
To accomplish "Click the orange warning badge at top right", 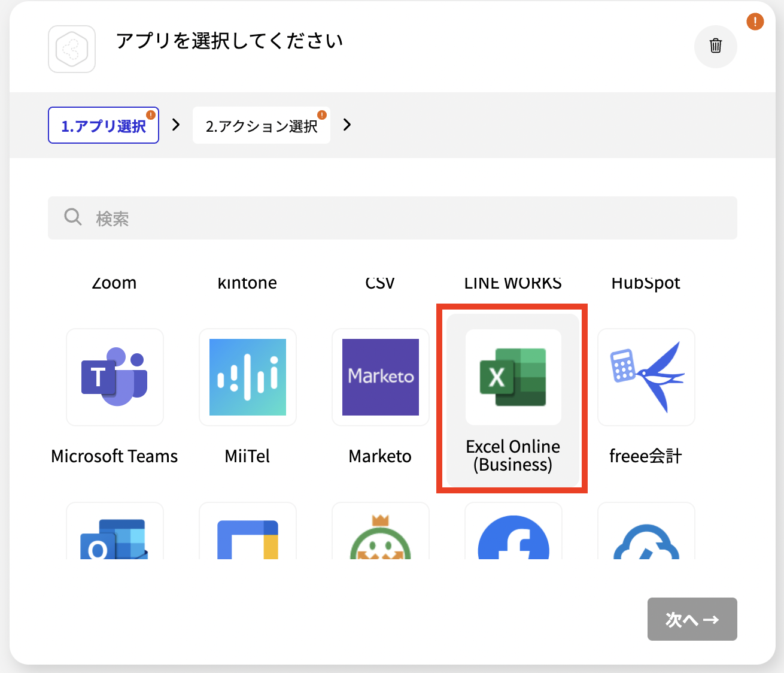I will [755, 22].
